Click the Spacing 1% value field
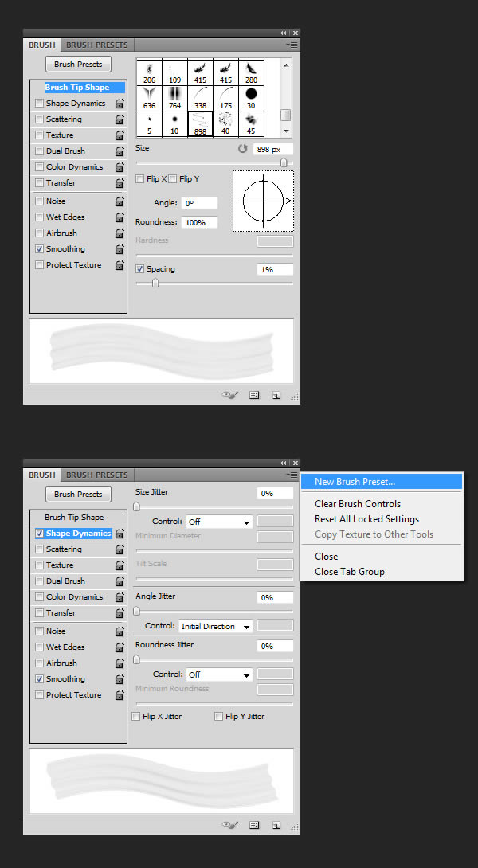 tap(275, 270)
